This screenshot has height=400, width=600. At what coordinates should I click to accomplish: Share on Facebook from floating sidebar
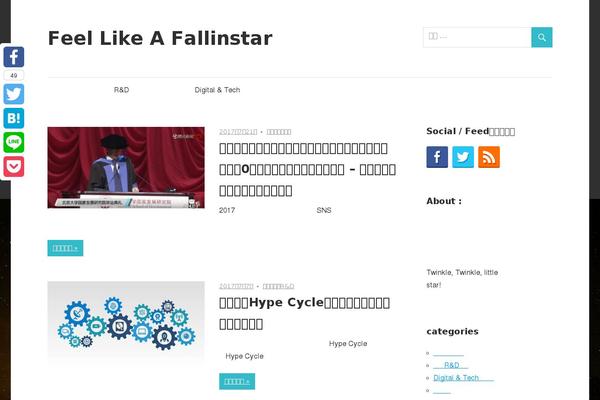[14, 57]
